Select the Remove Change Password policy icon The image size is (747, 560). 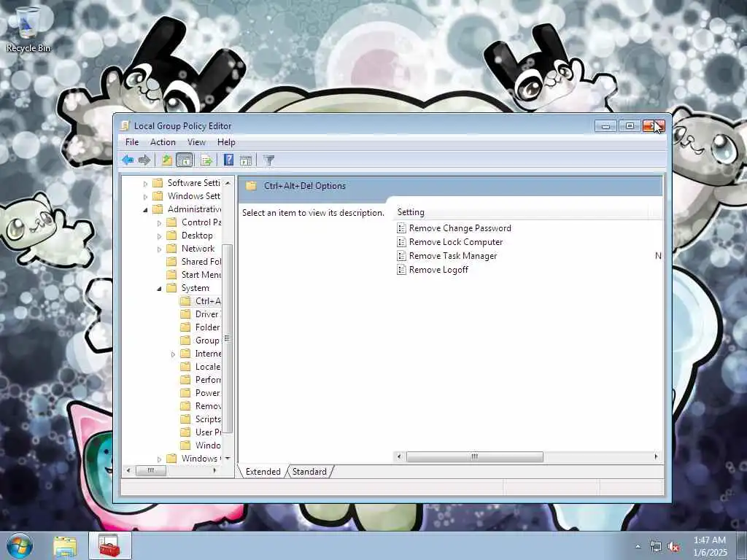pyautogui.click(x=402, y=228)
